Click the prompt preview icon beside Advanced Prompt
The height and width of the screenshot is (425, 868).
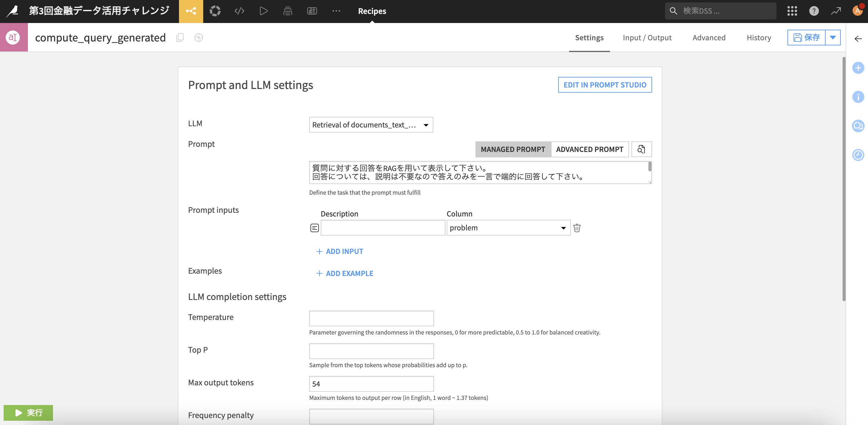click(641, 149)
